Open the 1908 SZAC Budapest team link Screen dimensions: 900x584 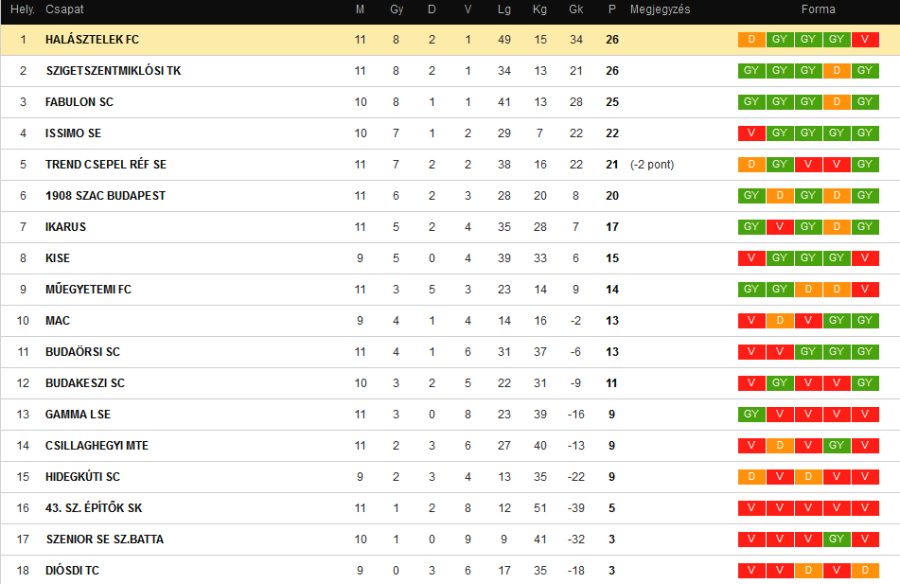pyautogui.click(x=105, y=195)
